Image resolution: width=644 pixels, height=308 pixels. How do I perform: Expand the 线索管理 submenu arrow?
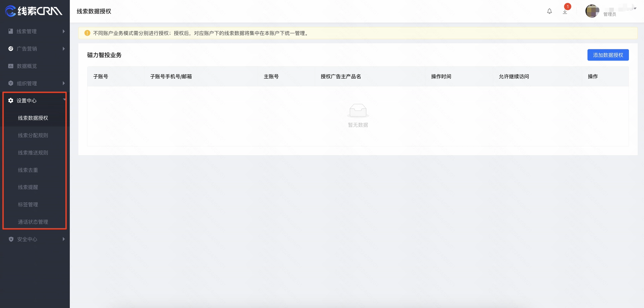[x=64, y=31]
